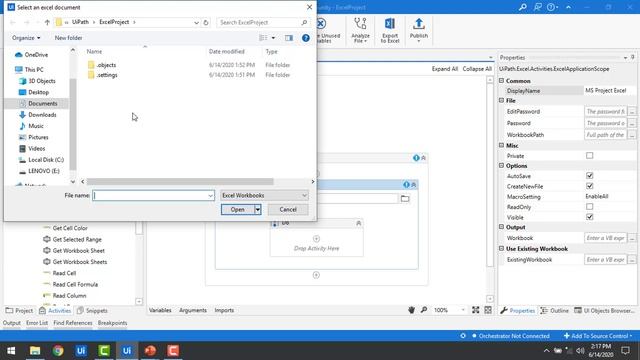Select Read Cell activity
Viewport: 640px width, 360px height.
pyautogui.click(x=64, y=273)
